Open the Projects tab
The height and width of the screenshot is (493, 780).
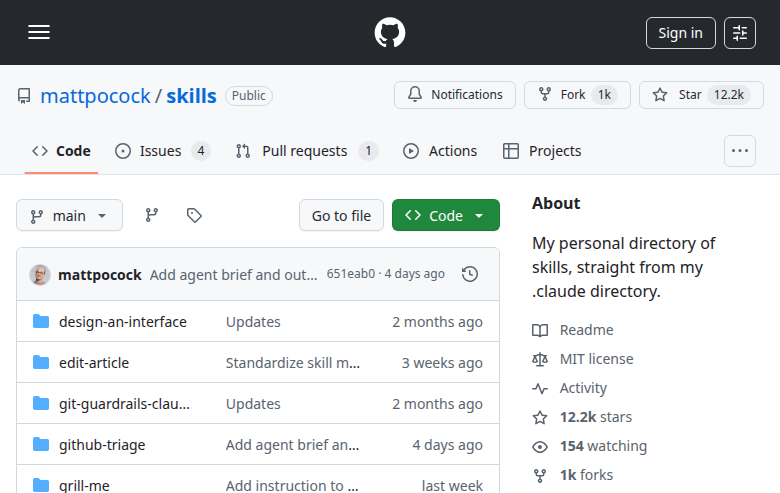tap(542, 151)
